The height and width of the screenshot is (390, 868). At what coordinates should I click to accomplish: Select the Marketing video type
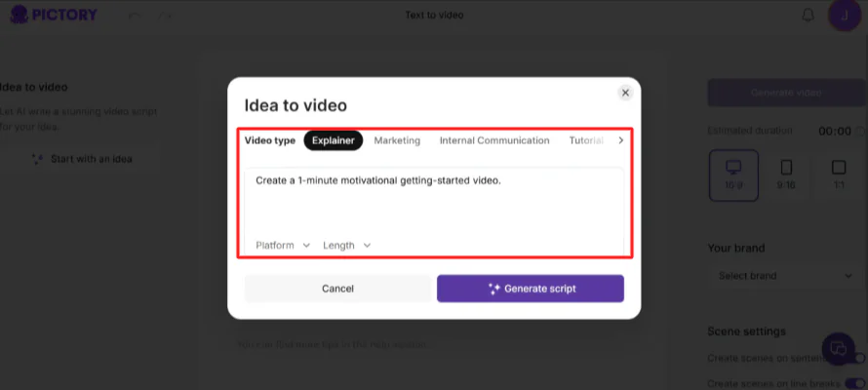click(397, 140)
